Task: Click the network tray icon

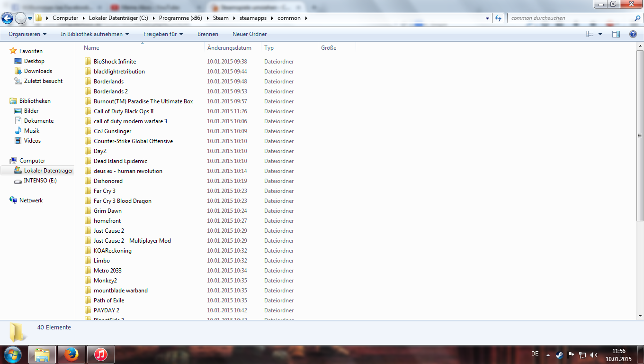Action: pos(582,355)
